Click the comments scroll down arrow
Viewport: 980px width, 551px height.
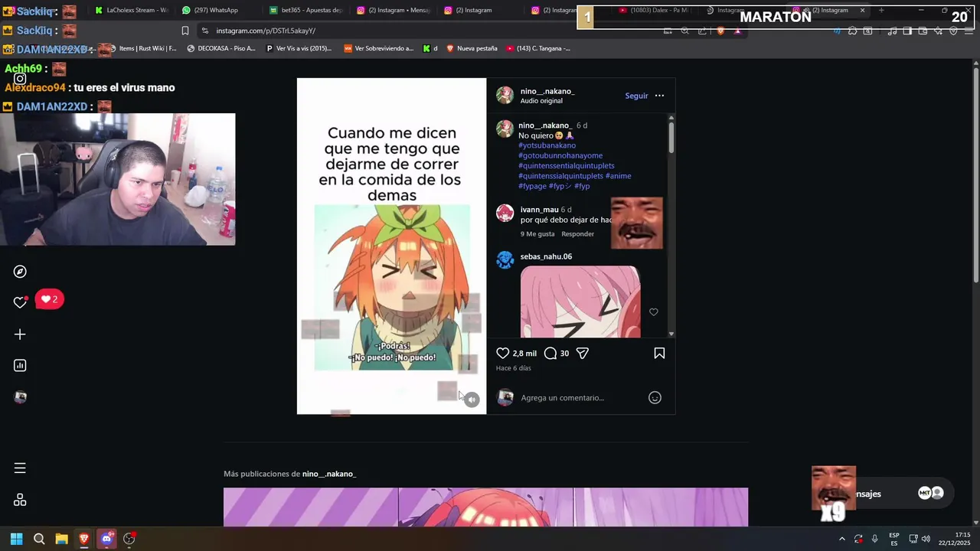(x=671, y=334)
